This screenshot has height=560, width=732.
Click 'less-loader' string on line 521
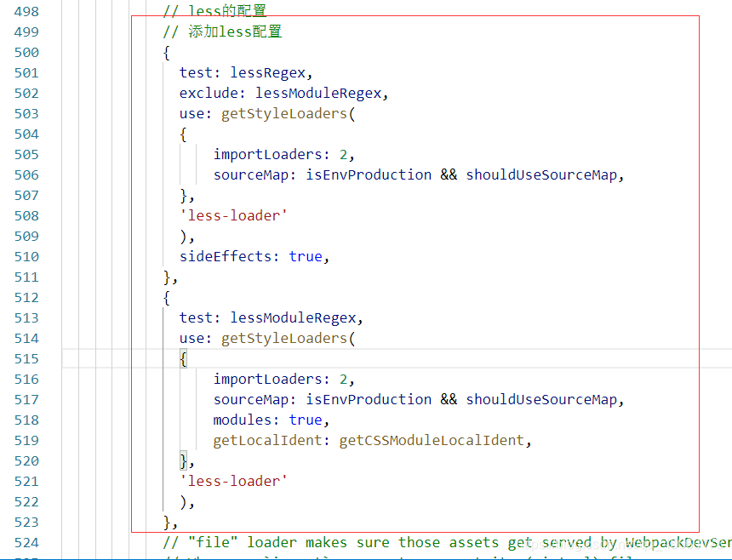click(x=233, y=481)
